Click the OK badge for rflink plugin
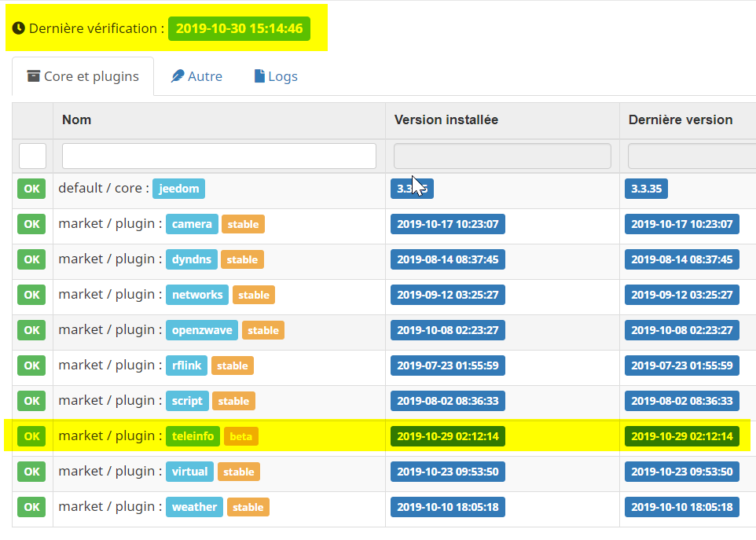Viewport: 756px width, 540px height. click(x=31, y=366)
